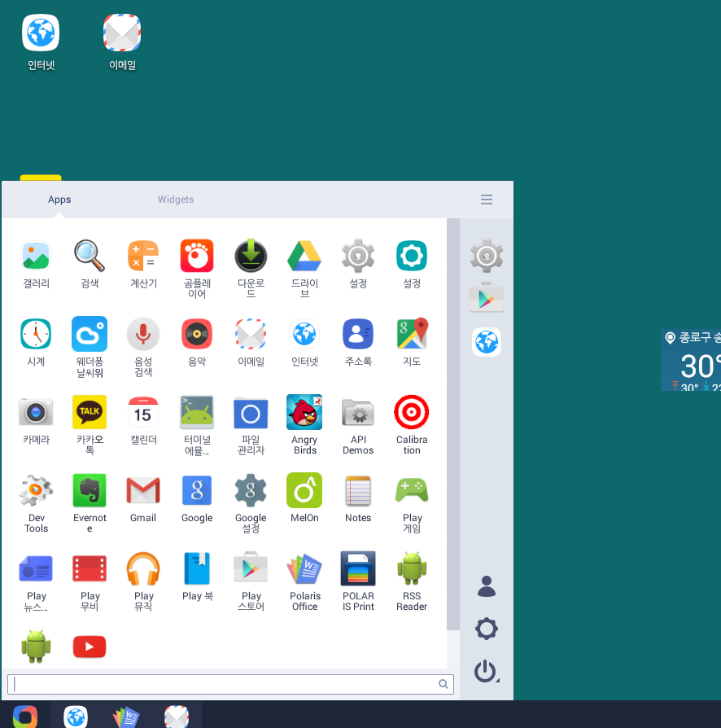Screen dimensions: 721x728
Task: Open the 파일 관리자 file manager
Action: point(251,413)
